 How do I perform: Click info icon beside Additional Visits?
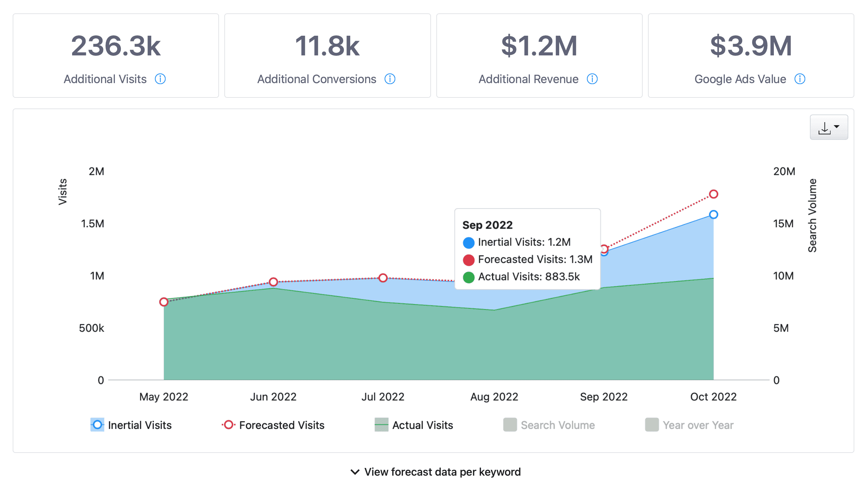160,79
